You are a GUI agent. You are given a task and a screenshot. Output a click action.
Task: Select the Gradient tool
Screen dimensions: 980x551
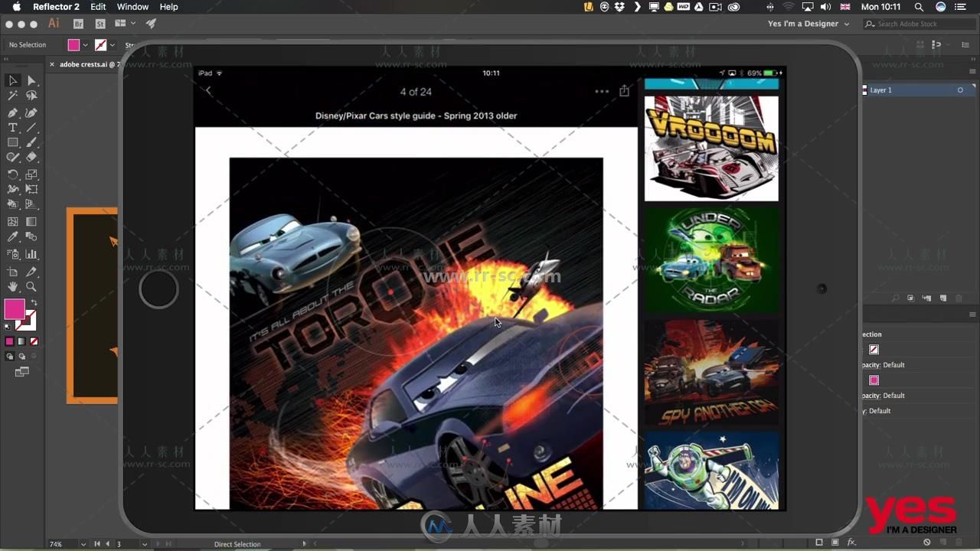(31, 222)
